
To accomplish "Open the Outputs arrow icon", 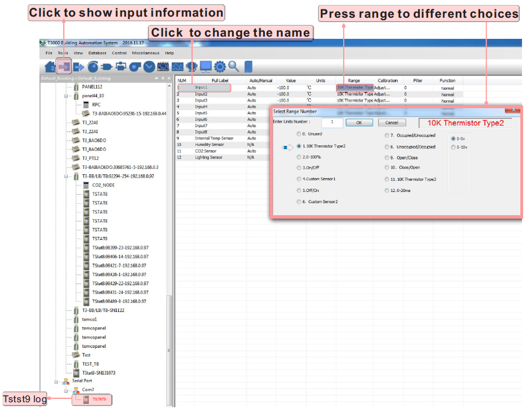I will (x=79, y=67).
